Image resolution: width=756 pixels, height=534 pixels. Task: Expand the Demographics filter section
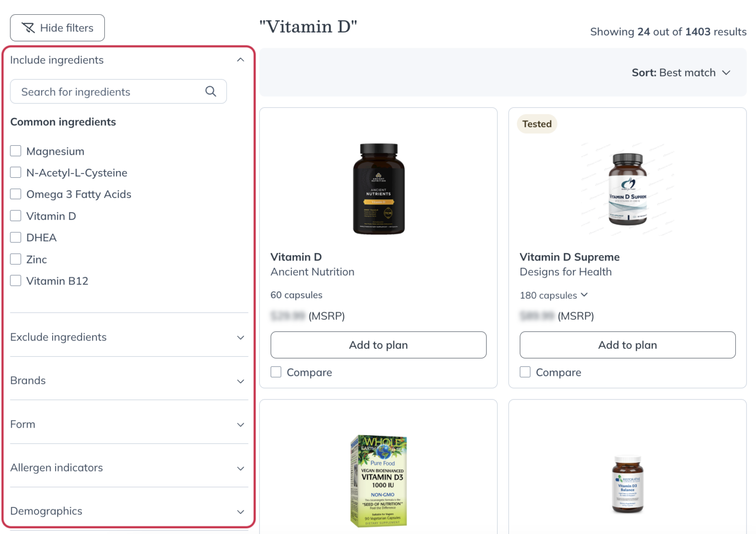click(240, 511)
